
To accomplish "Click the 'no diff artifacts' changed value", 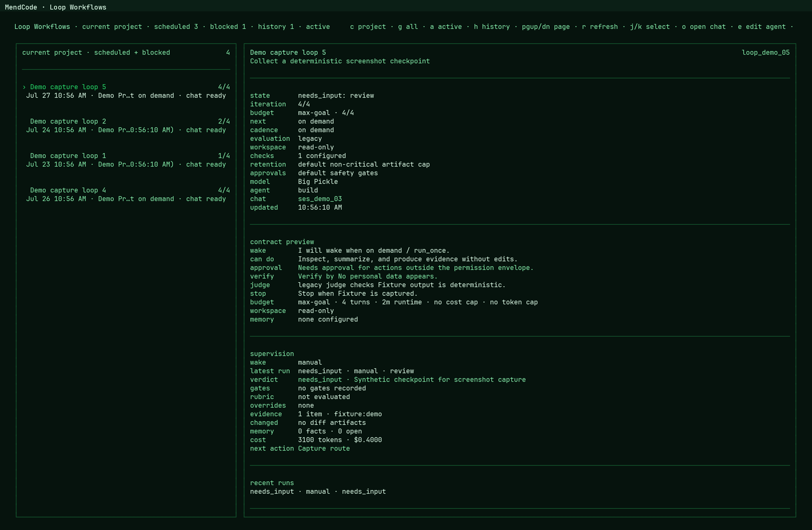I will pos(332,423).
